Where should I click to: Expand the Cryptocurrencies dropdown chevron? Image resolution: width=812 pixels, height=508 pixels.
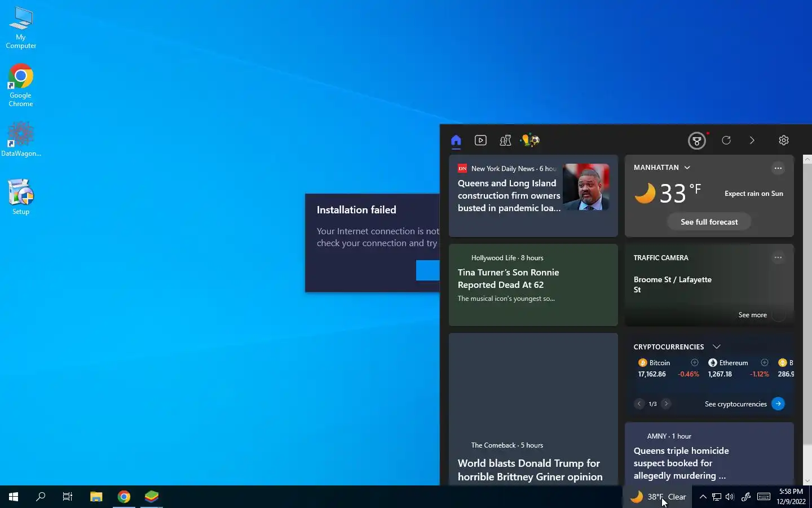coord(716,347)
